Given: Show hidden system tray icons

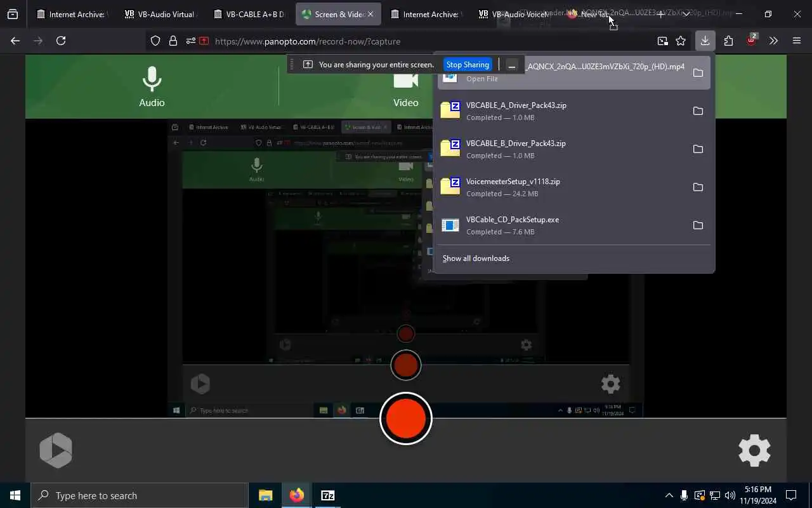Looking at the screenshot, I should point(669,495).
